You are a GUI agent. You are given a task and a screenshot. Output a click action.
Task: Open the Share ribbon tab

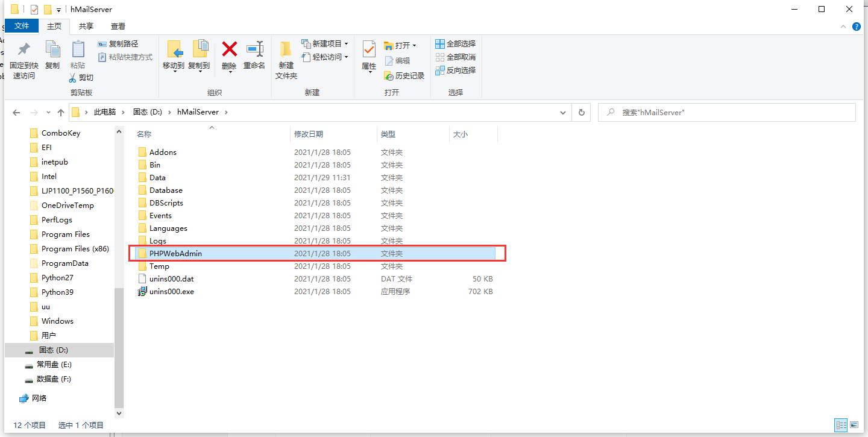[86, 27]
